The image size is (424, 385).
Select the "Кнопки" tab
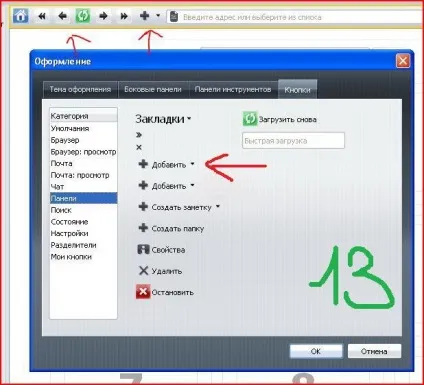click(297, 90)
